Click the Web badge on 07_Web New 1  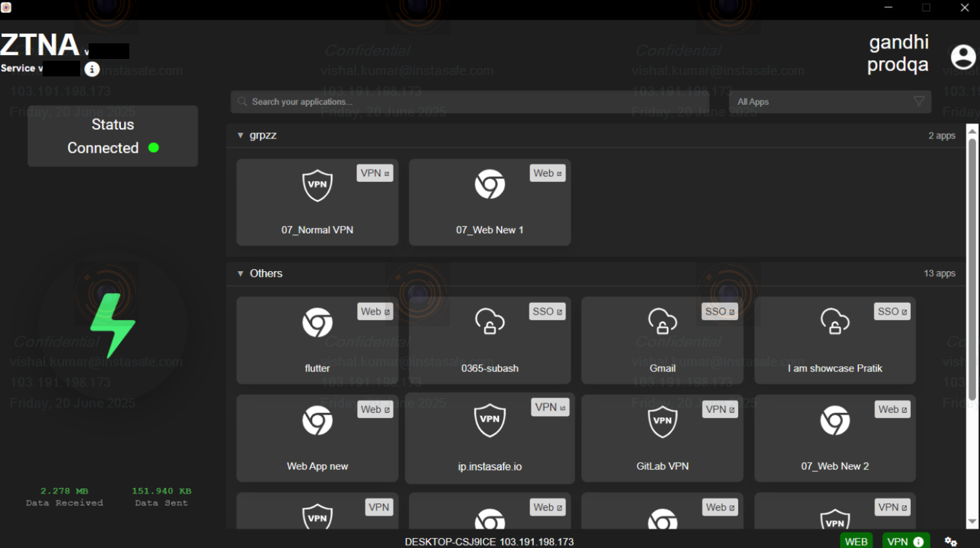pos(548,173)
